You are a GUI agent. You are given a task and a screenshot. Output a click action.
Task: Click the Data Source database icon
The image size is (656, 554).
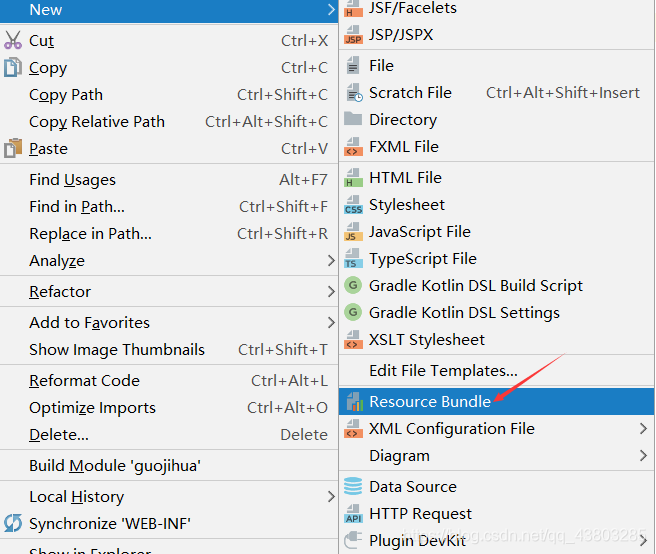click(353, 486)
